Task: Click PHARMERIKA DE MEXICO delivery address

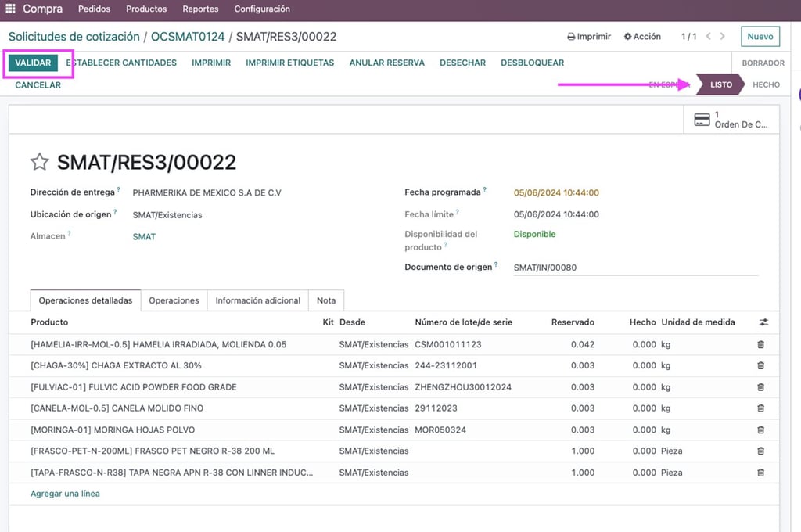Action: [207, 192]
